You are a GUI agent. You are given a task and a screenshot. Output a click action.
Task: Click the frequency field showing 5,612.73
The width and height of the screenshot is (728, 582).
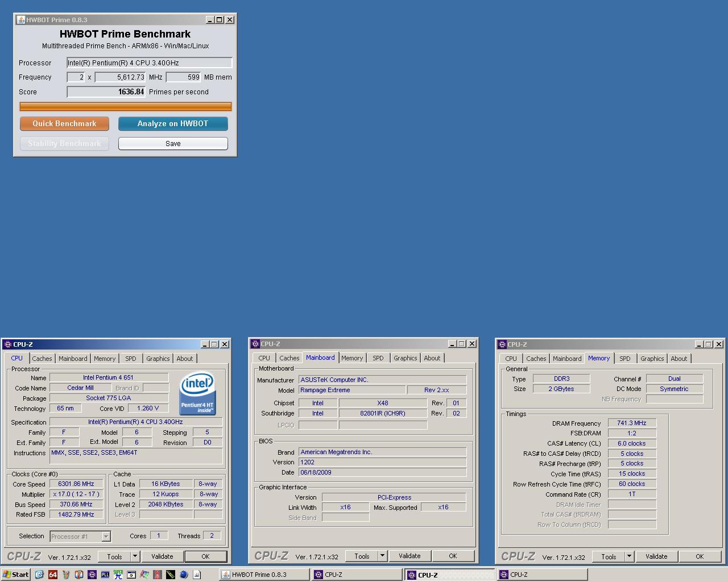(x=120, y=77)
